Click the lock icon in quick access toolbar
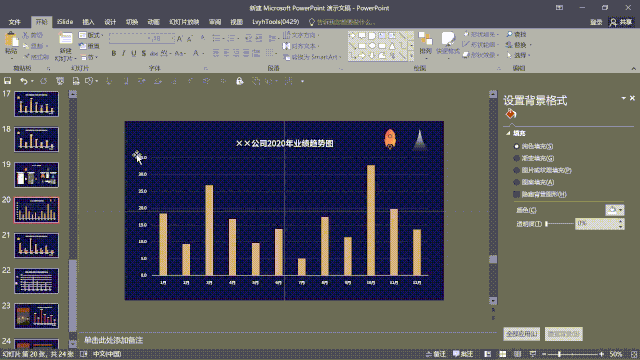This screenshot has width=640, height=360. [x=240, y=81]
